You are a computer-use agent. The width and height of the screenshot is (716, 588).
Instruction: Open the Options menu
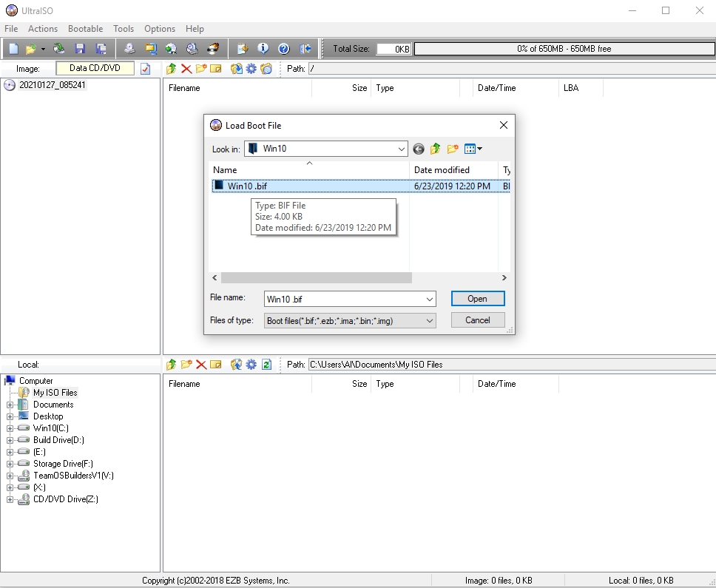(159, 29)
